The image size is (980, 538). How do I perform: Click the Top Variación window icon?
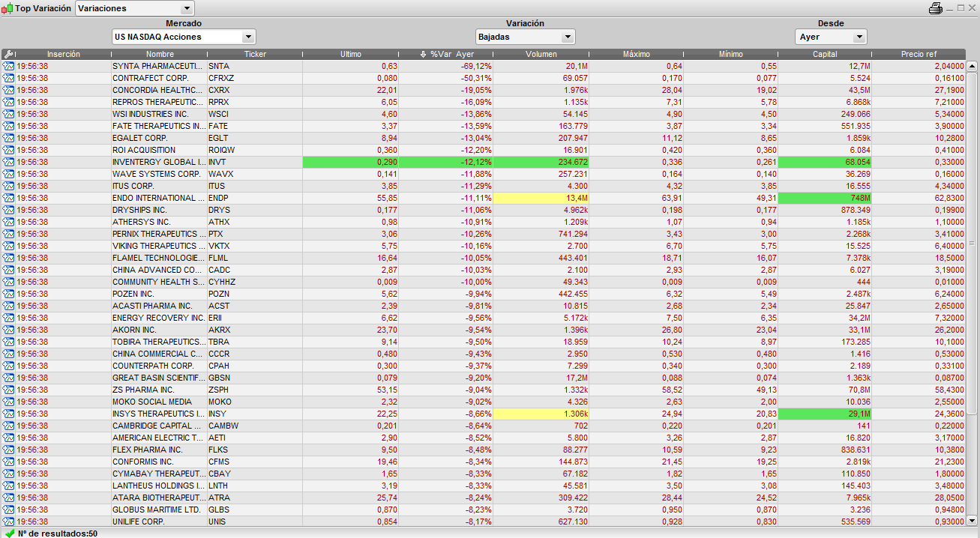[x=8, y=8]
